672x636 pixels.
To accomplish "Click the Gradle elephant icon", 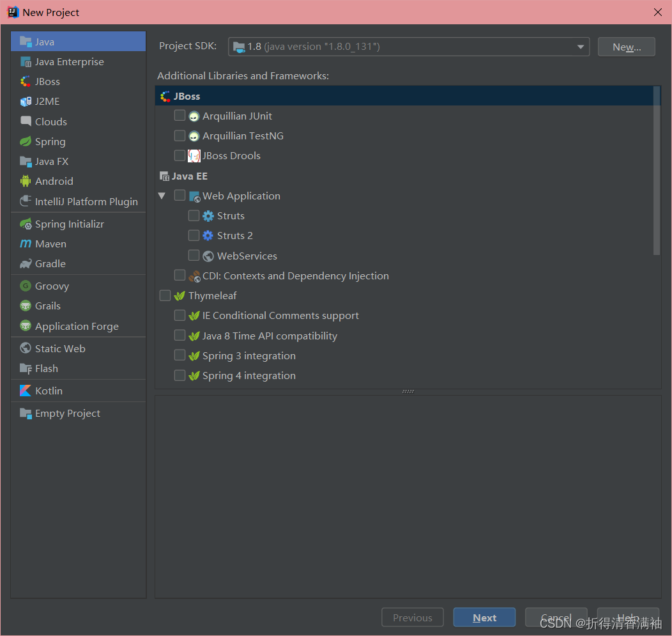I will (x=26, y=263).
